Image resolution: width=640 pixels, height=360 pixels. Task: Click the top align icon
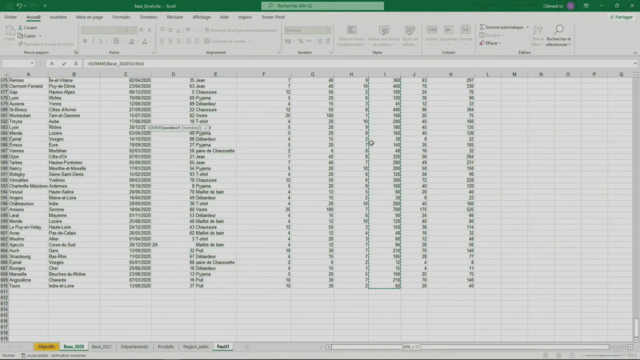[x=162, y=30]
